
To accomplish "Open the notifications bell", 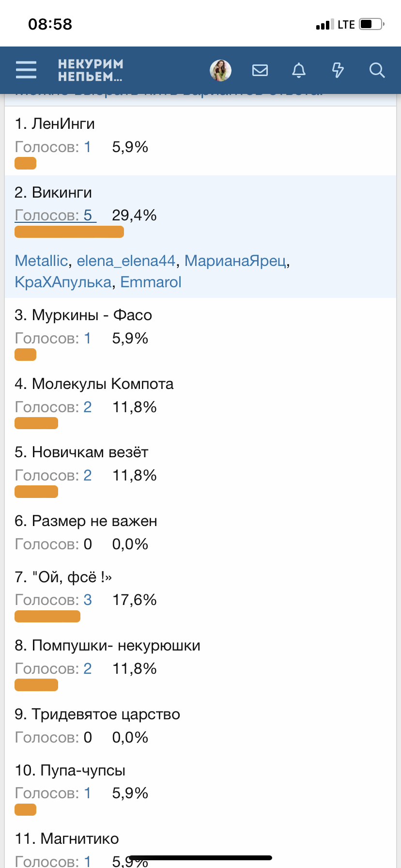I will (x=299, y=70).
